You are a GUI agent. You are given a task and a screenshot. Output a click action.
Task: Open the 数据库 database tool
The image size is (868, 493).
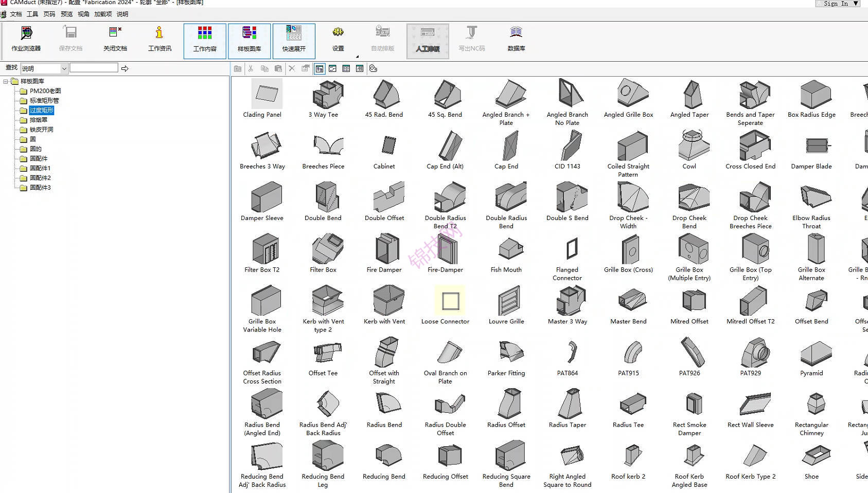pyautogui.click(x=516, y=40)
